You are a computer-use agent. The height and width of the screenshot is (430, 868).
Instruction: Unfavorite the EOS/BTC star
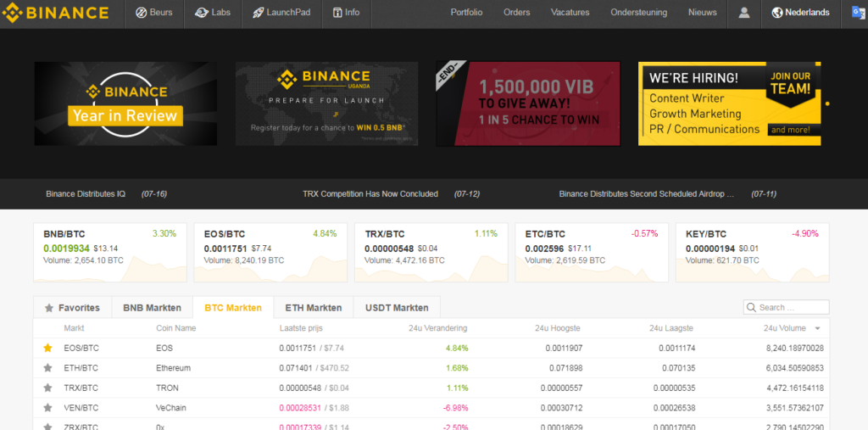48,348
